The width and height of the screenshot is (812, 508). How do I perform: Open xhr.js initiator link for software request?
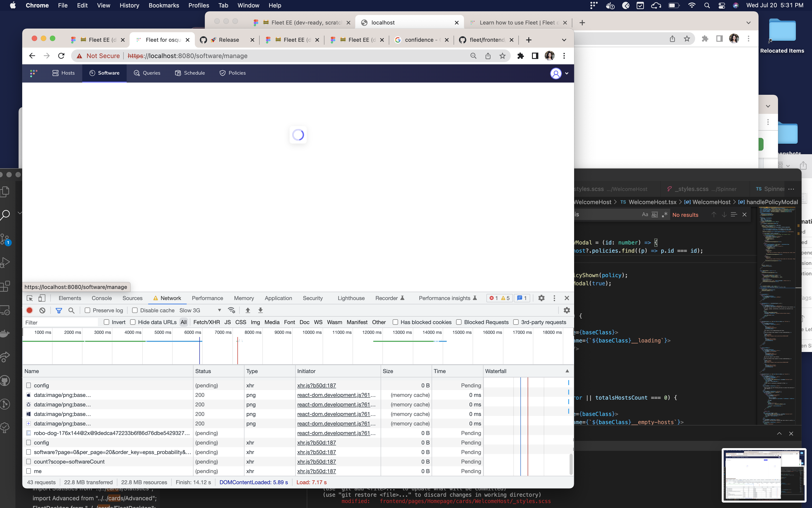[317, 452]
